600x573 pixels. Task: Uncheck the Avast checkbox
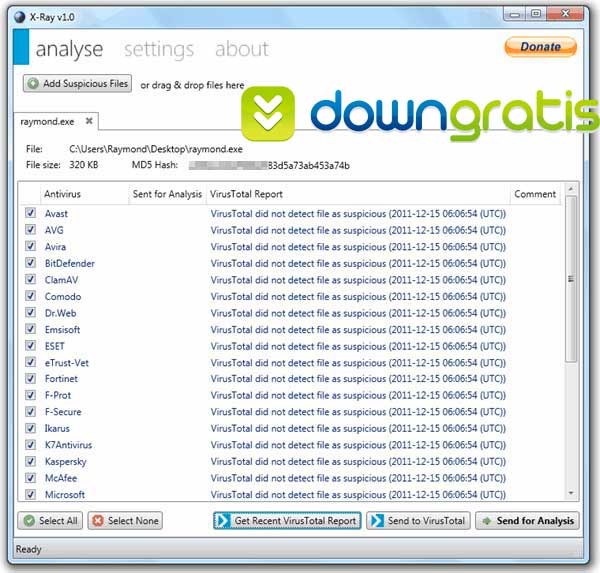(x=31, y=213)
